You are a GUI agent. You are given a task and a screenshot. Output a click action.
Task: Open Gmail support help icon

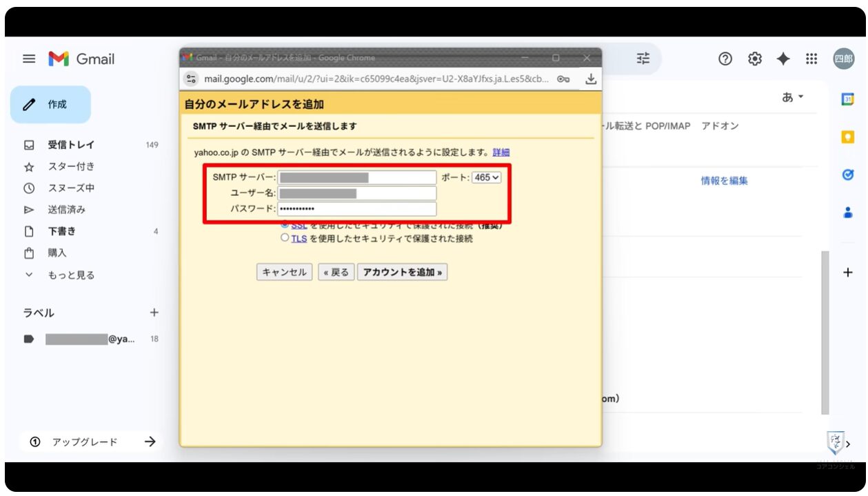pyautogui.click(x=725, y=59)
